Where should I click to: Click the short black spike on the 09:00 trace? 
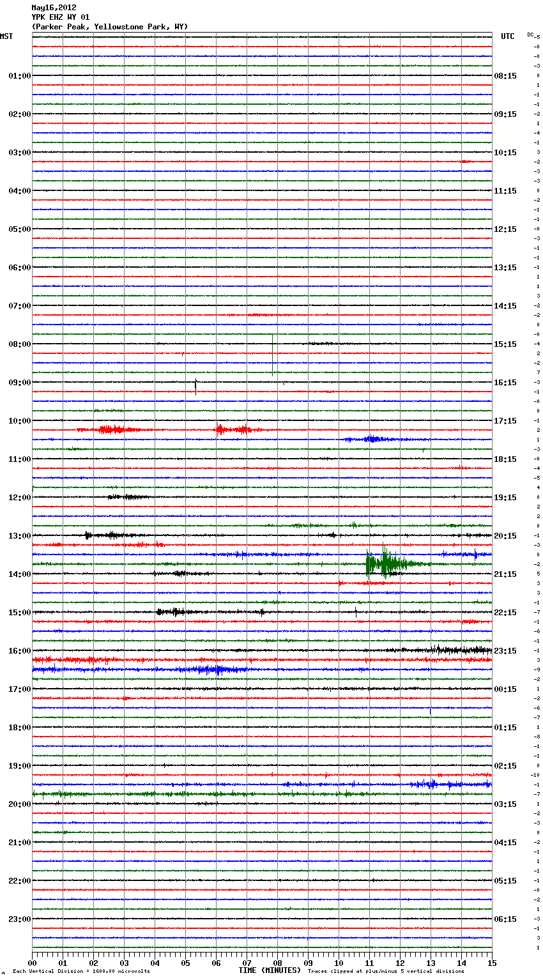(x=195, y=387)
